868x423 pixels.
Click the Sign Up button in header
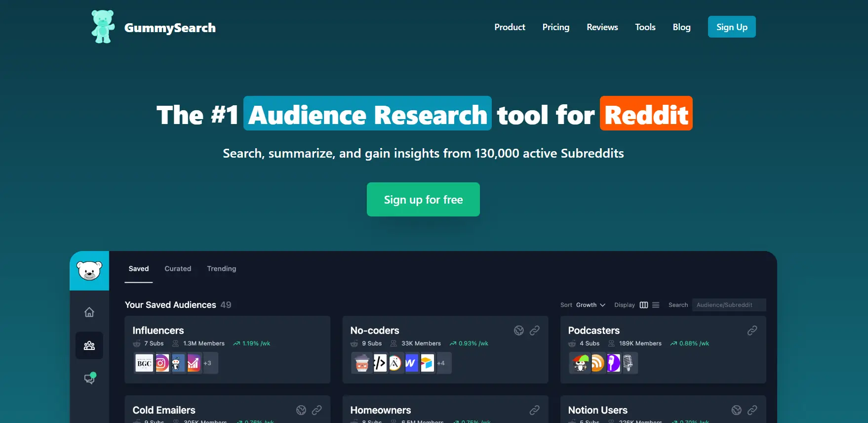732,27
